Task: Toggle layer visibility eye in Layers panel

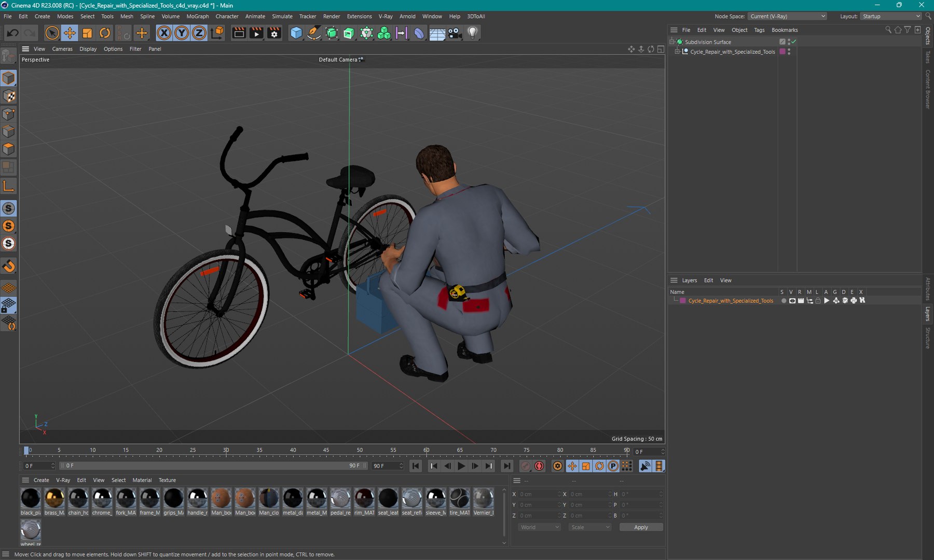Action: 792,300
